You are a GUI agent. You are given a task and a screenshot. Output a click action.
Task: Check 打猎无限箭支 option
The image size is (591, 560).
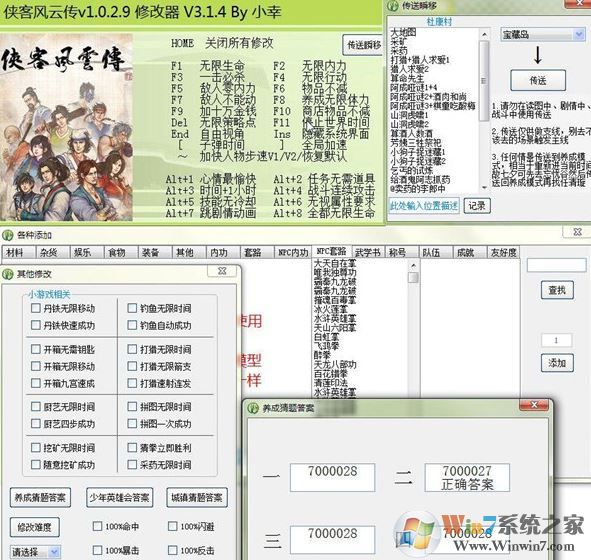click(x=132, y=366)
